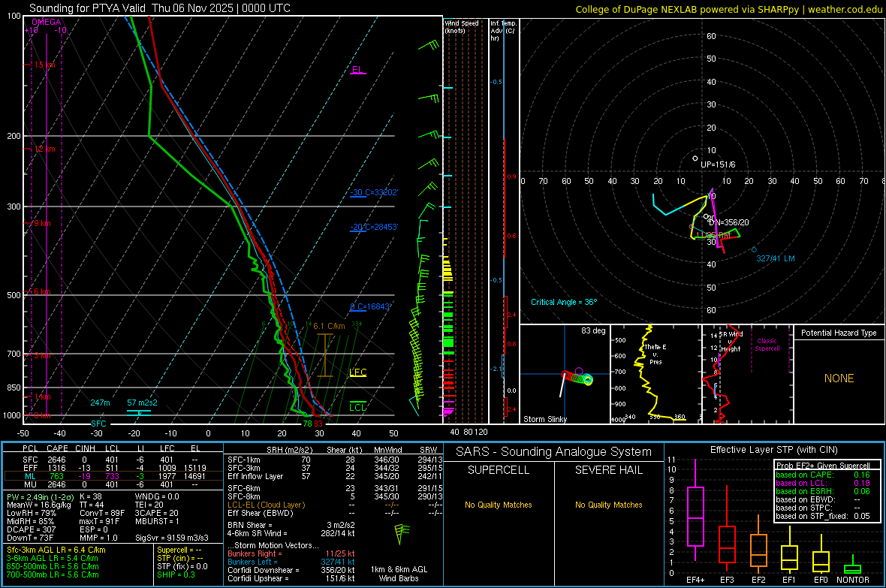The height and width of the screenshot is (588, 886).
Task: Click No Quality Matches under SEVERE HAIL
Action: [609, 505]
